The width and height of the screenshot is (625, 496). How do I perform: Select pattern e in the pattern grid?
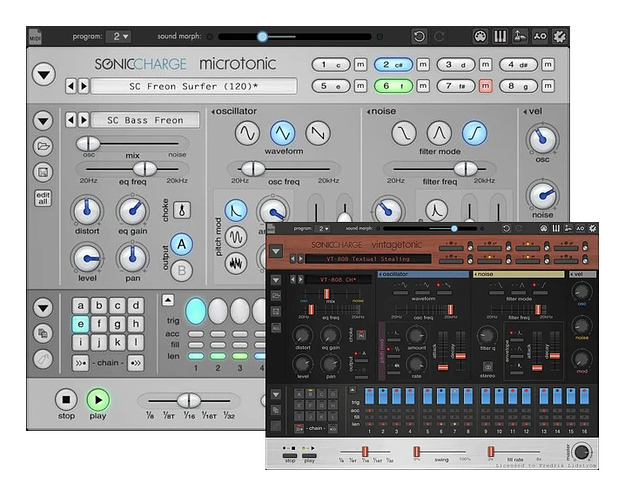coord(81,324)
